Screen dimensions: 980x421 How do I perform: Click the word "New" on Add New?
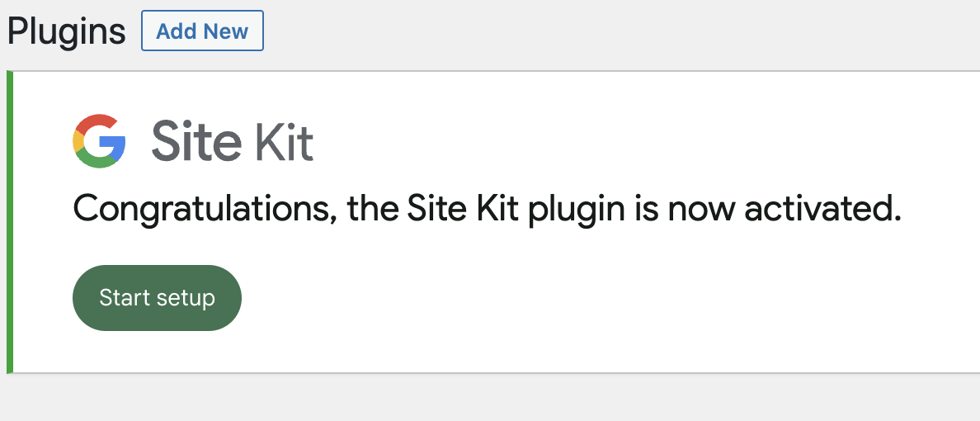coord(226,31)
